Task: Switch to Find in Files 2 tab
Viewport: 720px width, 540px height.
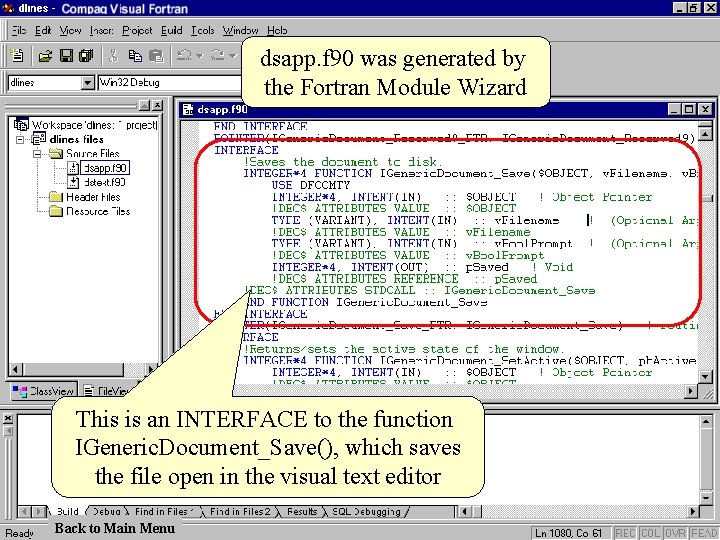Action: pyautogui.click(x=241, y=511)
